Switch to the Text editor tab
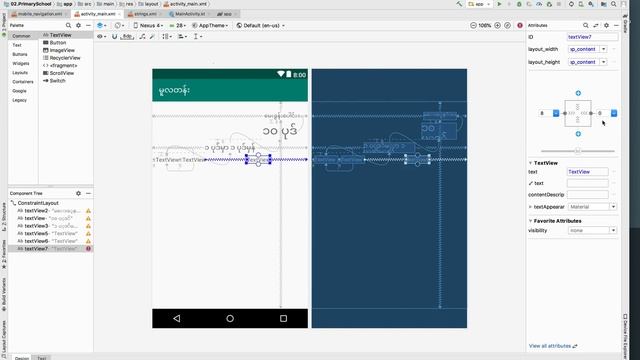Screen dimensions: 640x360 point(42,358)
